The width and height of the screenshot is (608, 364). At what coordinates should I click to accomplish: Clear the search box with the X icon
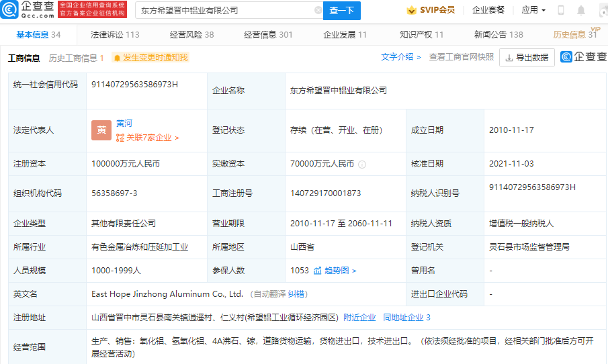[318, 10]
